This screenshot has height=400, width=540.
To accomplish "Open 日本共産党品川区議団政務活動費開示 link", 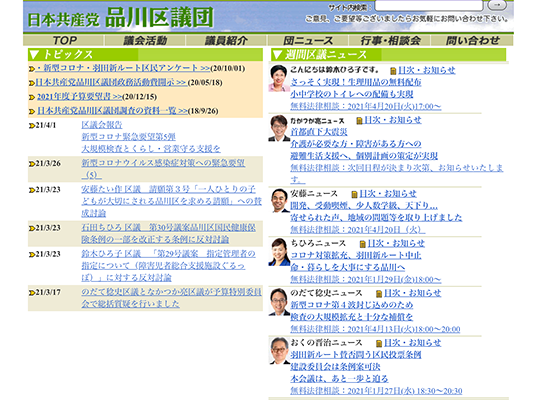I will 111,82.
